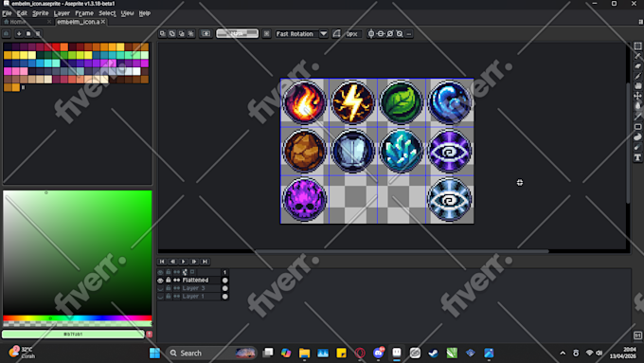Image resolution: width=644 pixels, height=363 pixels.
Task: Open the Sprite menu
Action: click(40, 13)
